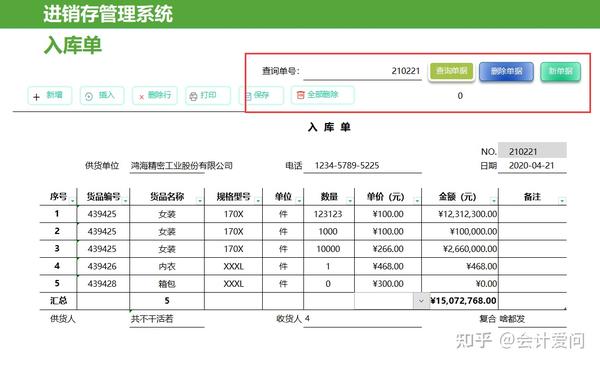Select amount cell ¥0.00 in row 5
Screen dimensions: 600x365
click(460, 284)
